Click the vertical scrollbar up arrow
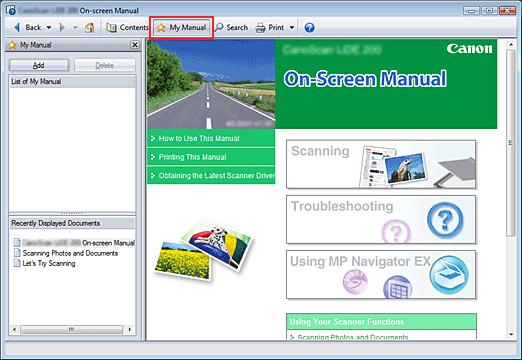The width and height of the screenshot is (522, 360). pyautogui.click(x=511, y=44)
